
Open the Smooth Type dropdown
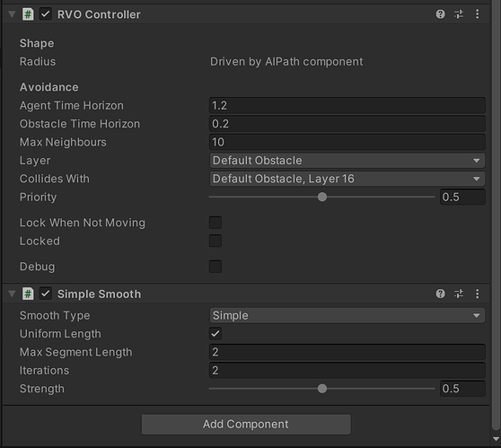(347, 315)
